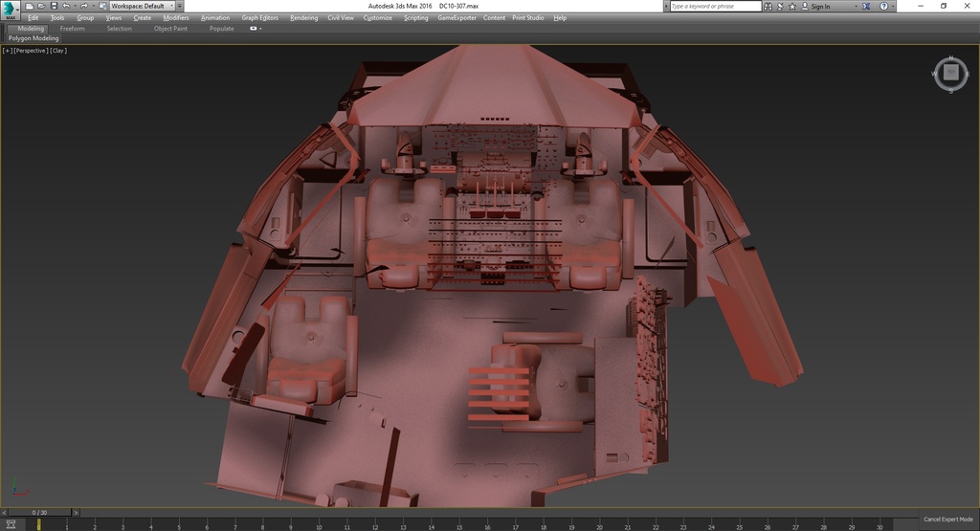Click the Open File icon

click(41, 6)
